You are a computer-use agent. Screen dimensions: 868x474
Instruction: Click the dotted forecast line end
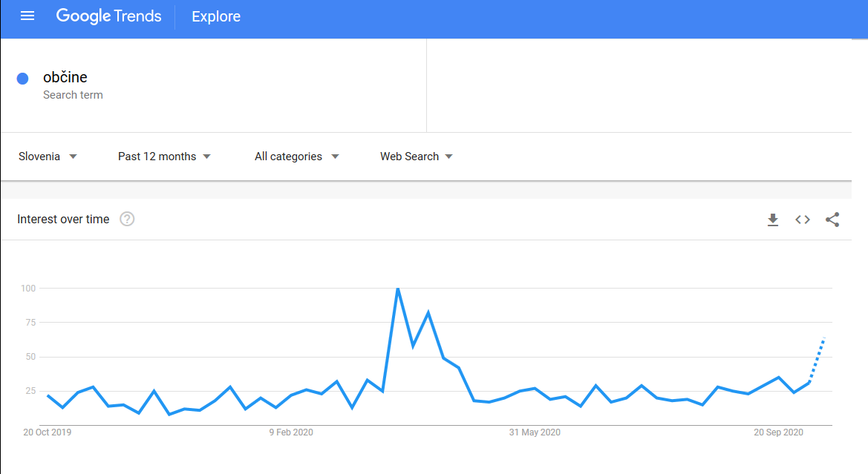coord(824,338)
